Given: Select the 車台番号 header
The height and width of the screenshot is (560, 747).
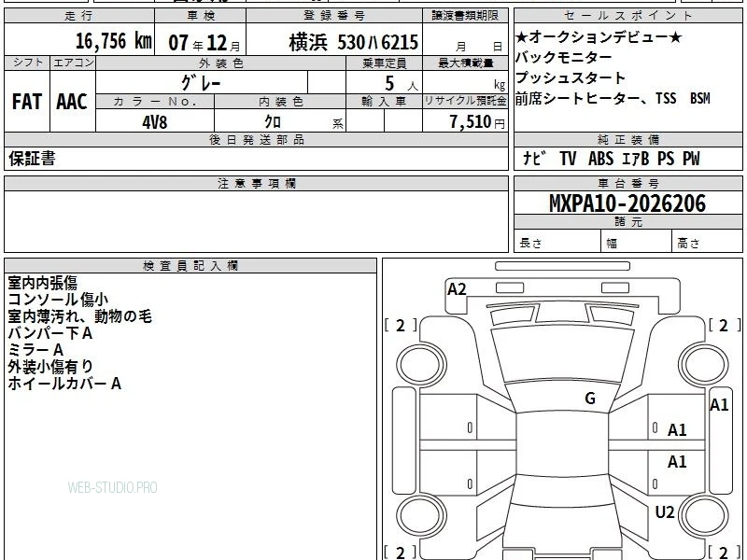Looking at the screenshot, I should (627, 184).
